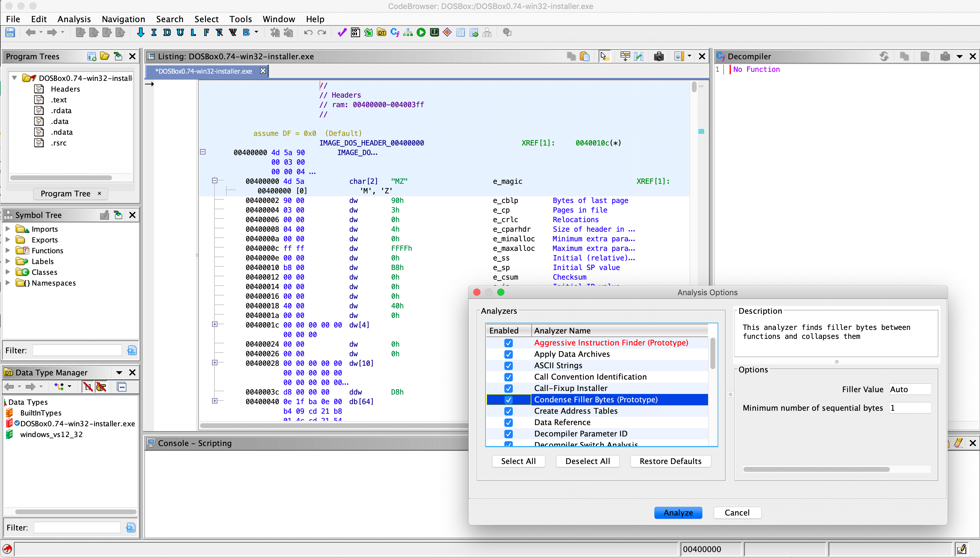The image size is (980, 558).
Task: Click Listing camera snapshot icon
Action: [659, 56]
